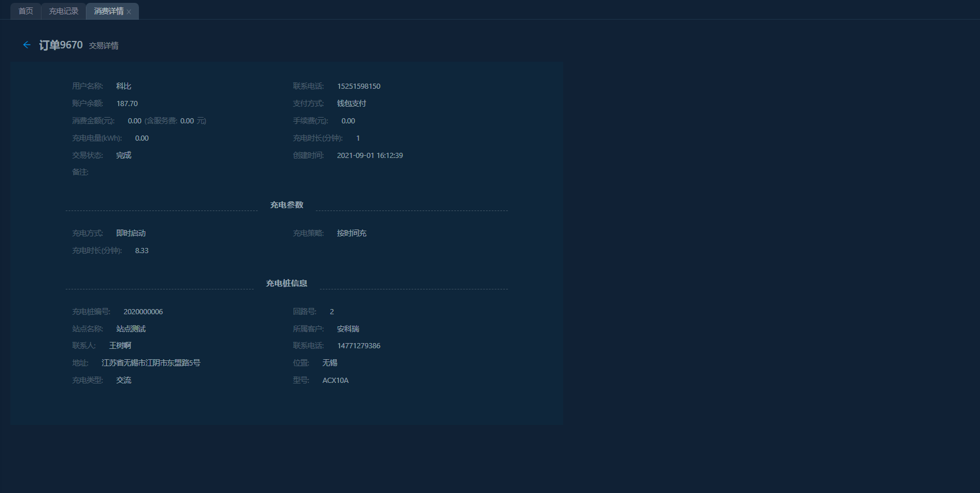
Task: Click the model value ACX10A
Action: pyautogui.click(x=335, y=381)
